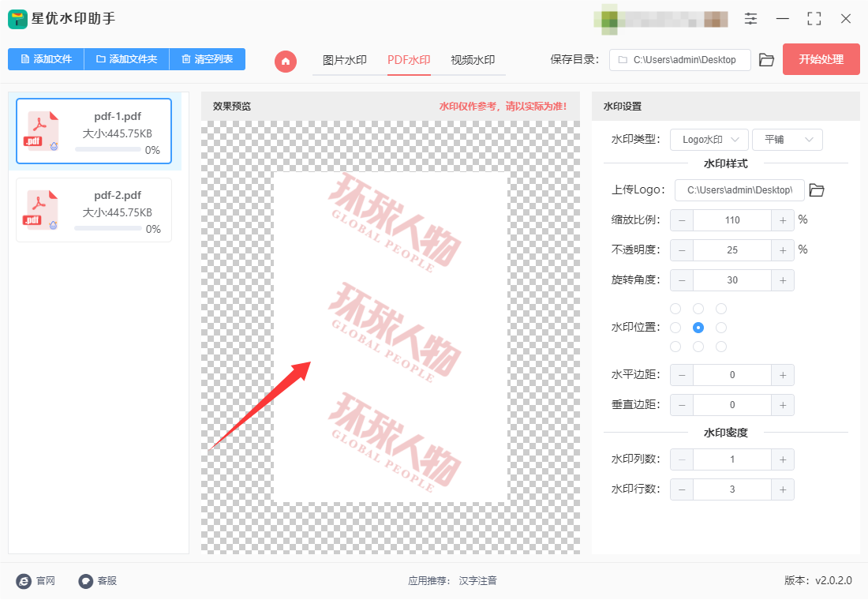Select bottom-center watermark position
Image resolution: width=868 pixels, height=600 pixels.
[698, 347]
